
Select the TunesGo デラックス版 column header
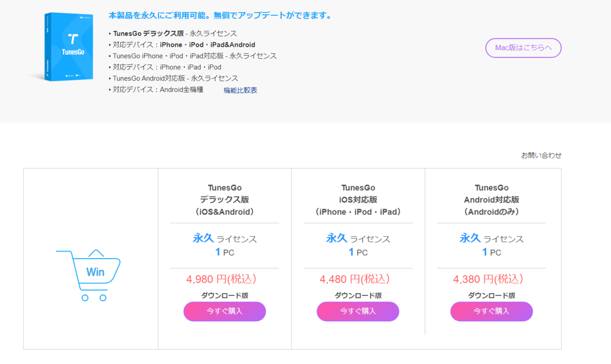coord(224,200)
